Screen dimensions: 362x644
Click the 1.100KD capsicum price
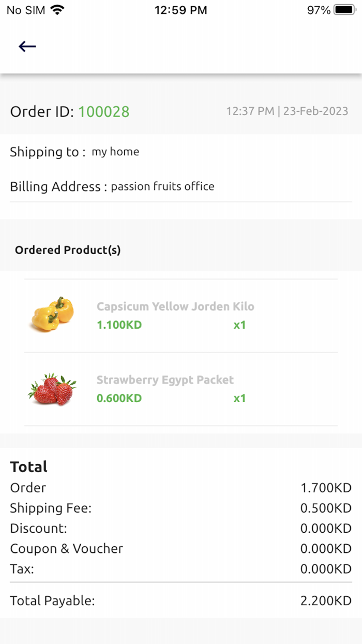118,325
